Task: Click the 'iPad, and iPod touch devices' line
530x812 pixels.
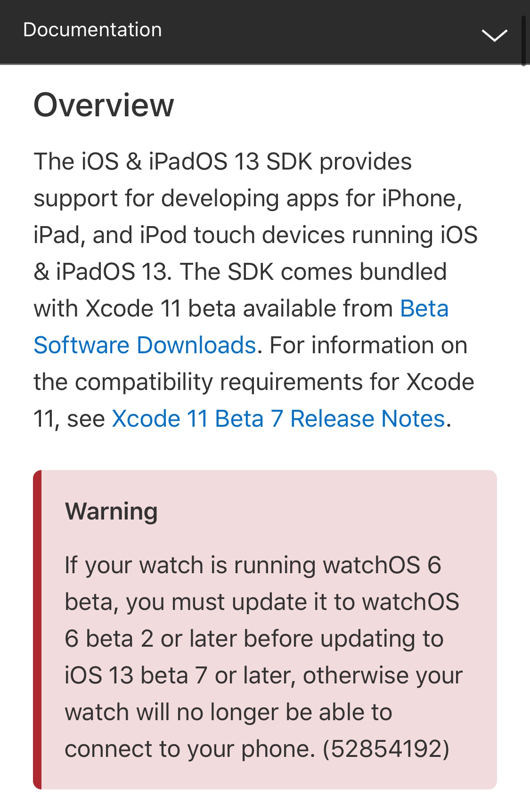Action: click(255, 235)
